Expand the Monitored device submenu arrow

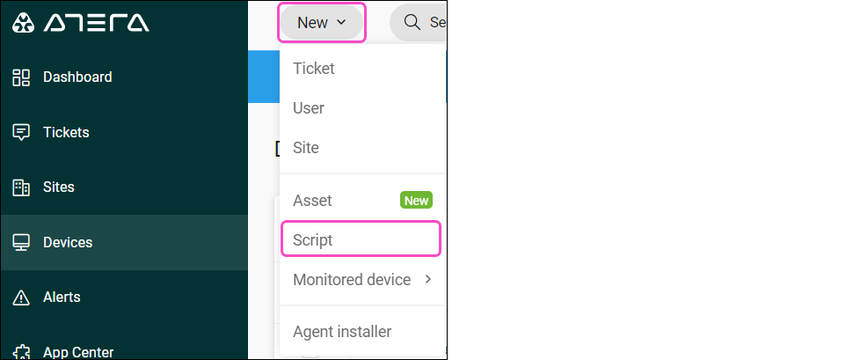[x=428, y=280]
